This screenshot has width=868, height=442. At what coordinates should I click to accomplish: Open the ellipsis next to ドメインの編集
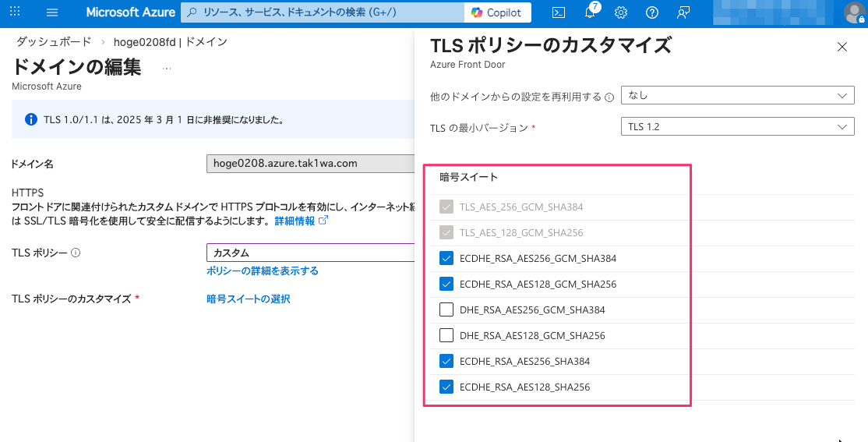pos(167,68)
